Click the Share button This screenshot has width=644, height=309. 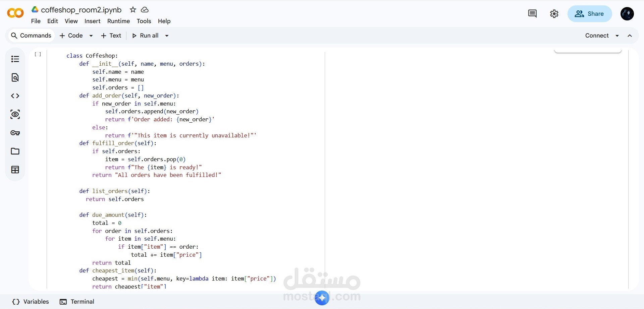pos(590,14)
